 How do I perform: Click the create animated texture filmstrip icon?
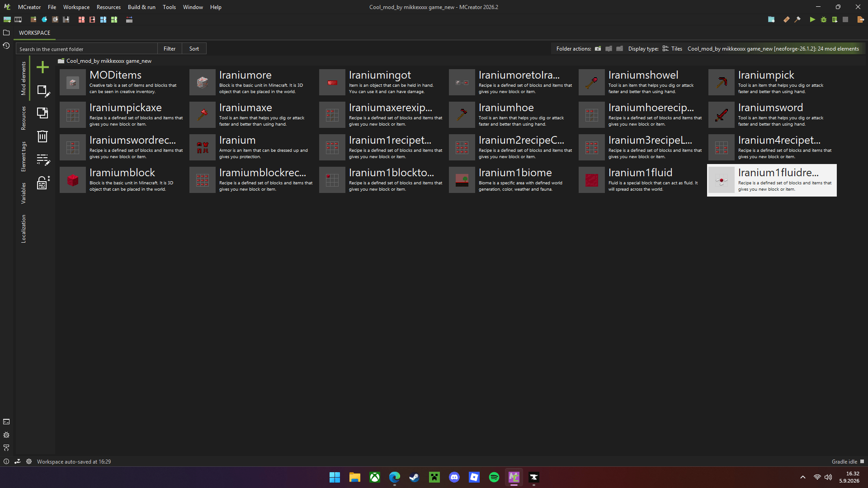coord(18,19)
